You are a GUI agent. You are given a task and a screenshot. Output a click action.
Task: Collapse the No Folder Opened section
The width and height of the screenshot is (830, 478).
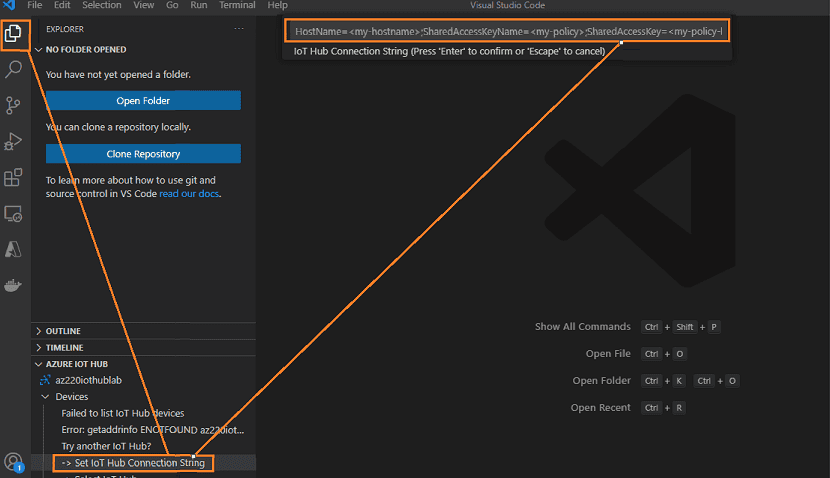[x=143, y=49]
